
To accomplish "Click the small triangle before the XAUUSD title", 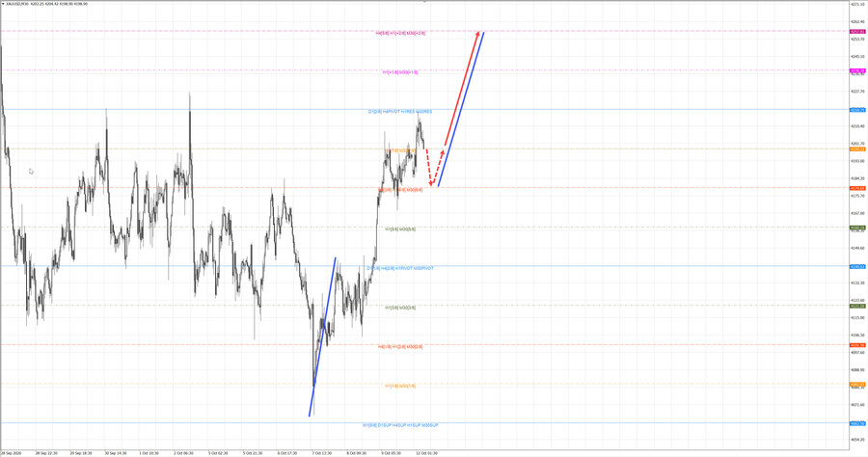I will 3,3.
